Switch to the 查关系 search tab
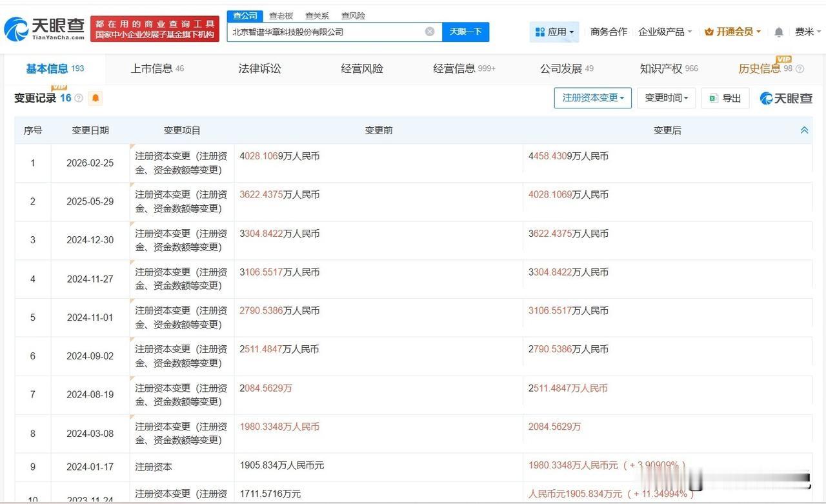The height and width of the screenshot is (504, 826). click(x=317, y=15)
